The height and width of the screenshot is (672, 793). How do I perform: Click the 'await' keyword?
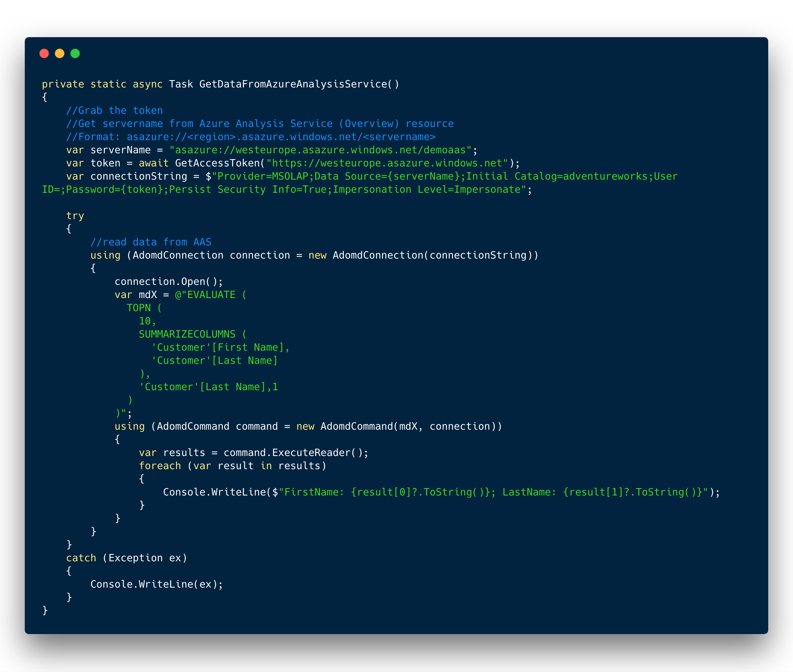pos(154,163)
